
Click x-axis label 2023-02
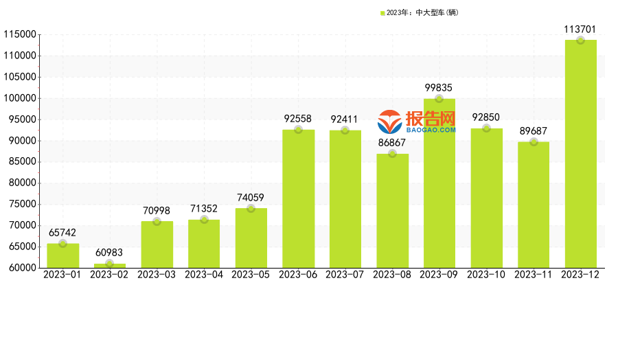click(x=109, y=275)
